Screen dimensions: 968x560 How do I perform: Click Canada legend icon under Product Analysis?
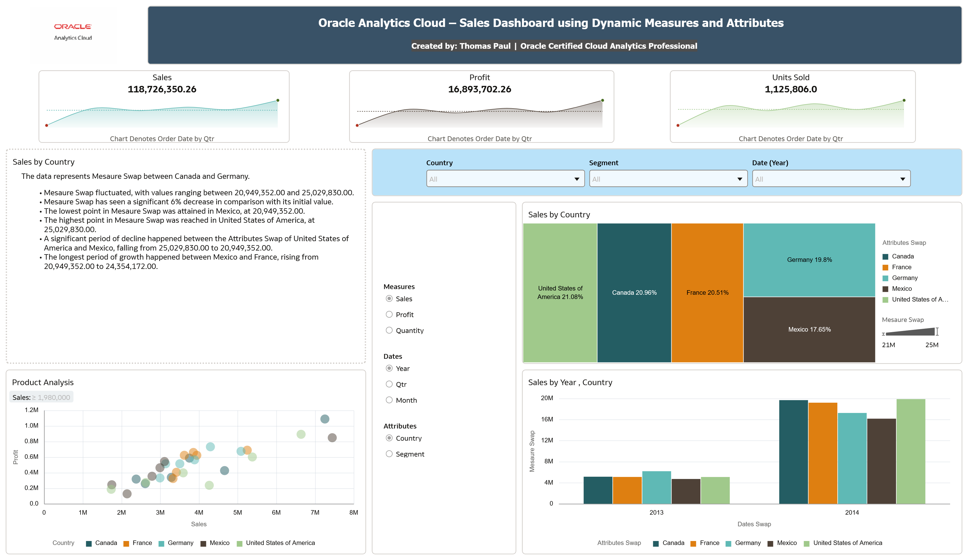coord(89,544)
